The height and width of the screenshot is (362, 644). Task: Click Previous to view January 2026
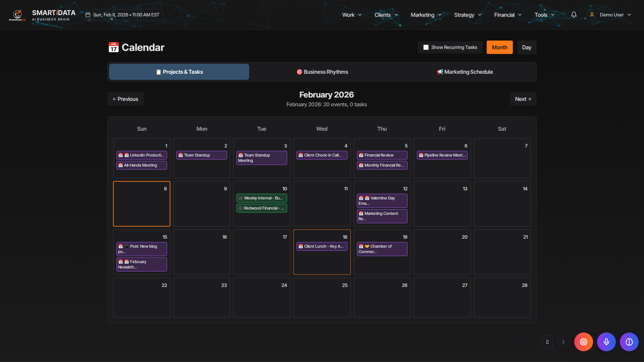(x=125, y=99)
